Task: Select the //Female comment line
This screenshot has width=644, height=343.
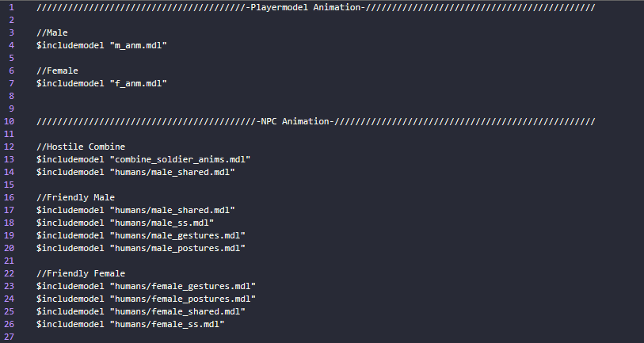Action: tap(57, 71)
